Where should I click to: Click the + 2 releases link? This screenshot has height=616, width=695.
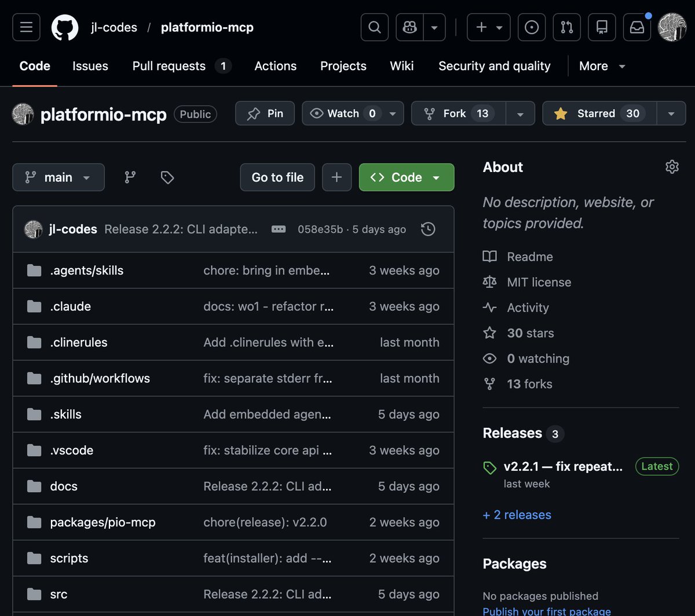click(517, 515)
